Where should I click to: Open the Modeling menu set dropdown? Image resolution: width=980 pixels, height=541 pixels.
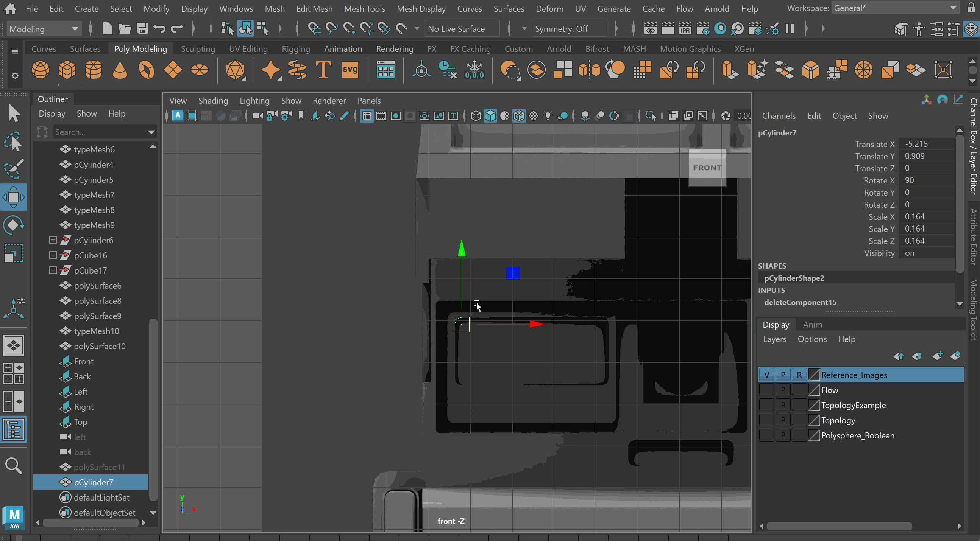(44, 29)
